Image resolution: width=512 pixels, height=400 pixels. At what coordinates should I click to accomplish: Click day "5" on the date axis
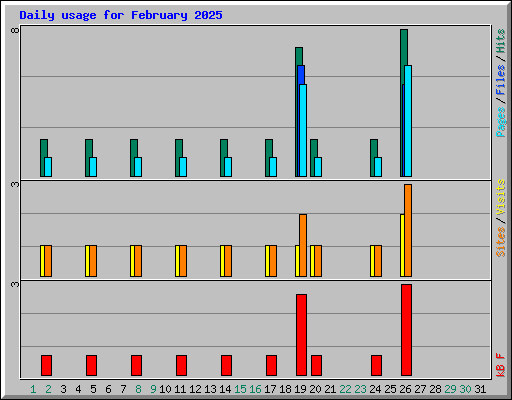[x=93, y=389]
